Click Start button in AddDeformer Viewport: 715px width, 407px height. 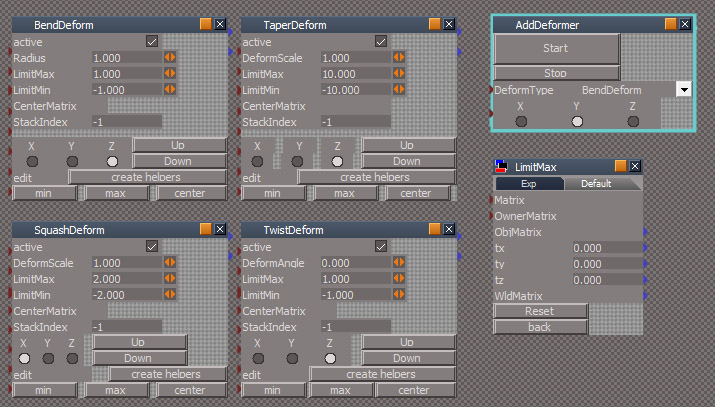[556, 48]
